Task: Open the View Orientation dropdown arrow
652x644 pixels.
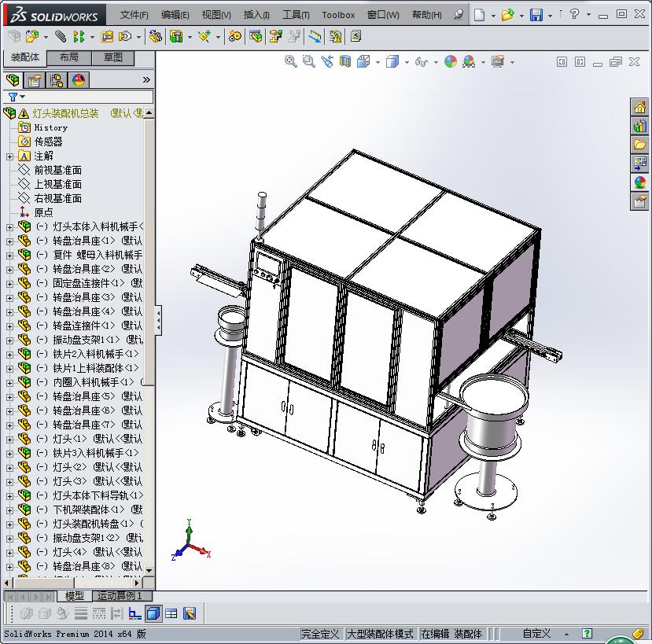Action: pyautogui.click(x=378, y=62)
